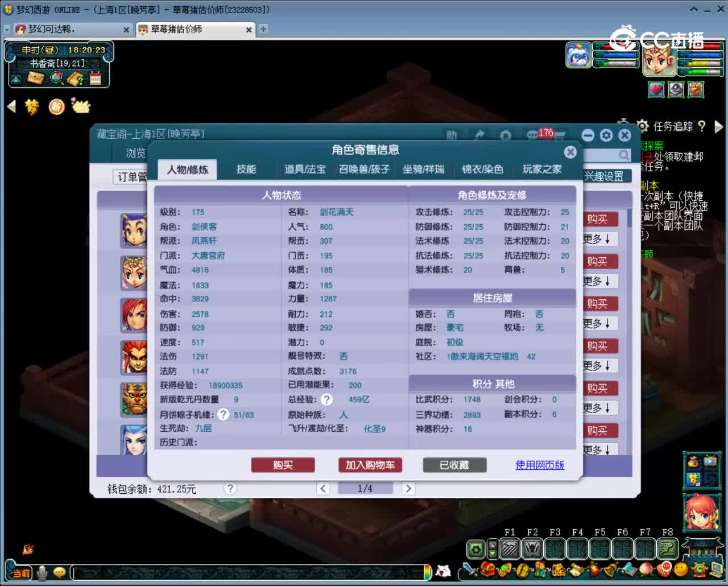Click the pet portrait at top right
This screenshot has width=728, height=586.
pos(579,55)
